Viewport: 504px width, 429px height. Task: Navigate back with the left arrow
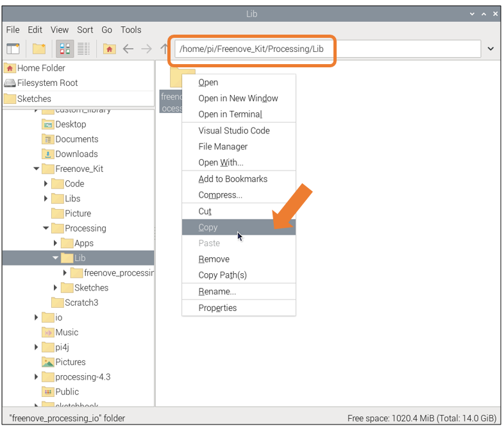[128, 49]
